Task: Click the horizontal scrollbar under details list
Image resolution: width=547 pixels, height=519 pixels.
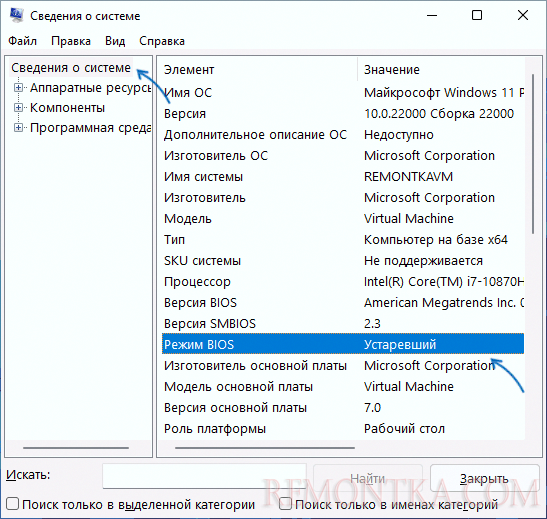Action: point(265,448)
